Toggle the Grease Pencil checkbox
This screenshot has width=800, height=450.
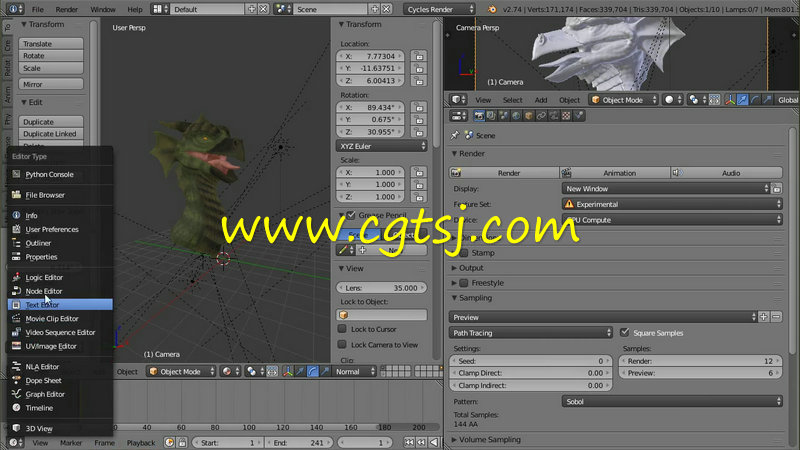coord(351,215)
